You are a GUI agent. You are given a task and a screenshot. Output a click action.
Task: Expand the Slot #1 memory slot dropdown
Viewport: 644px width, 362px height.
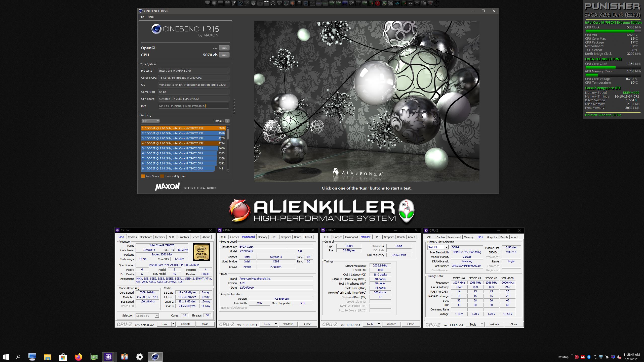coord(446,247)
